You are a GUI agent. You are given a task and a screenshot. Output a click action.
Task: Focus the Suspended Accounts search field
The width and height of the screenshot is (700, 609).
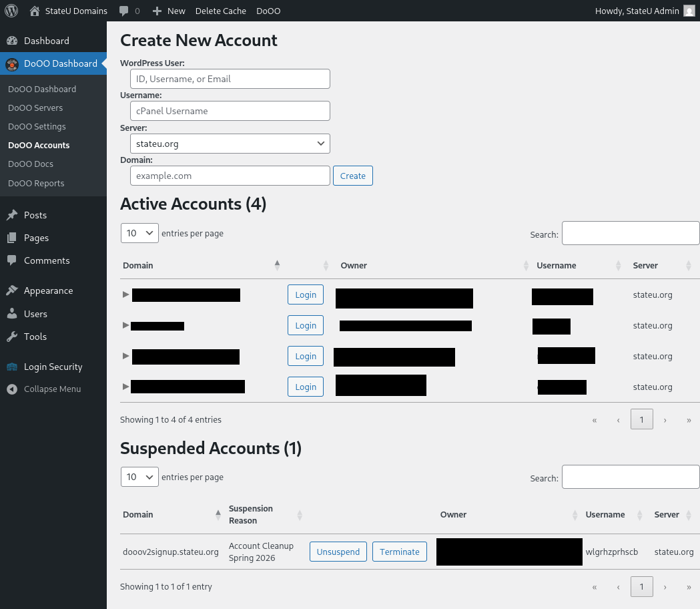[x=631, y=477]
